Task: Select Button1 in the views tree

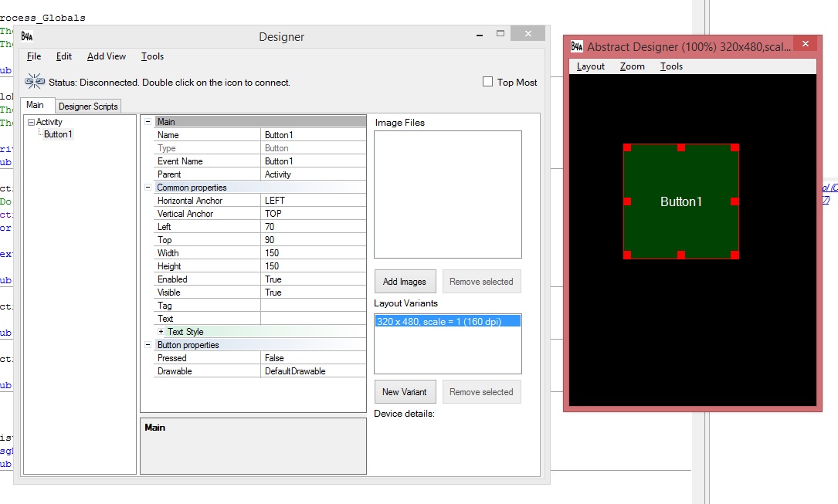Action: [58, 134]
